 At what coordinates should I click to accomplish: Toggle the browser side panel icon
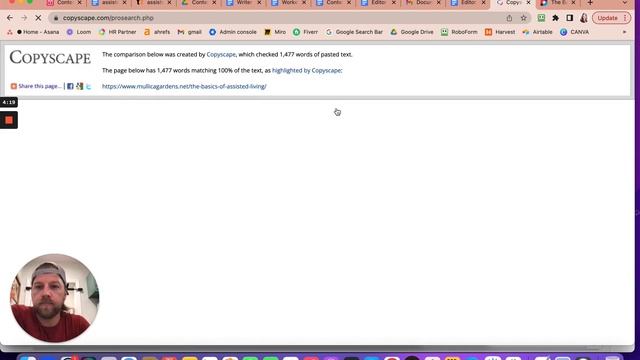coord(570,18)
